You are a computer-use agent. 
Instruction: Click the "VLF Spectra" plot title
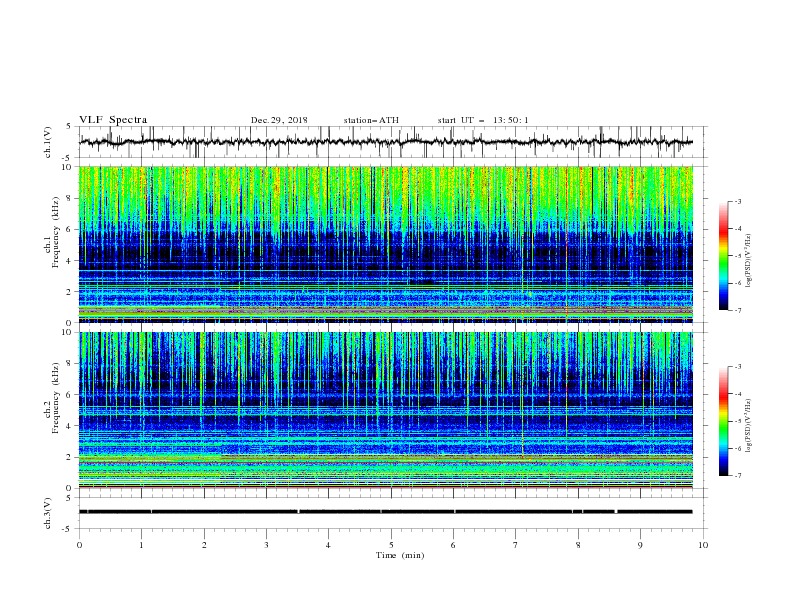click(113, 120)
